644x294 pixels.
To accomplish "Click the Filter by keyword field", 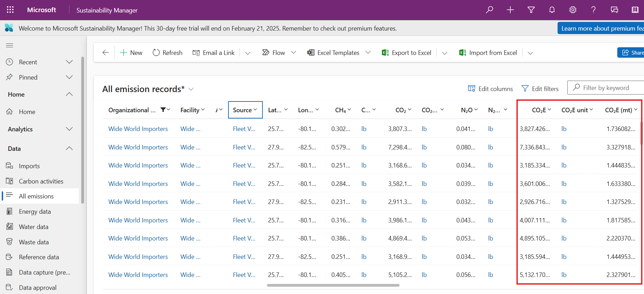I will click(x=606, y=88).
